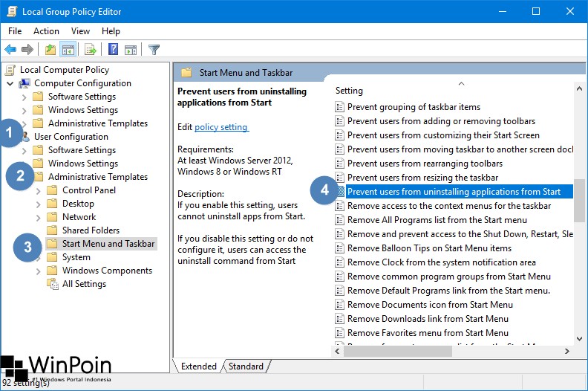Toggle Show/Hide Console Tree toolbar icon

68,49
